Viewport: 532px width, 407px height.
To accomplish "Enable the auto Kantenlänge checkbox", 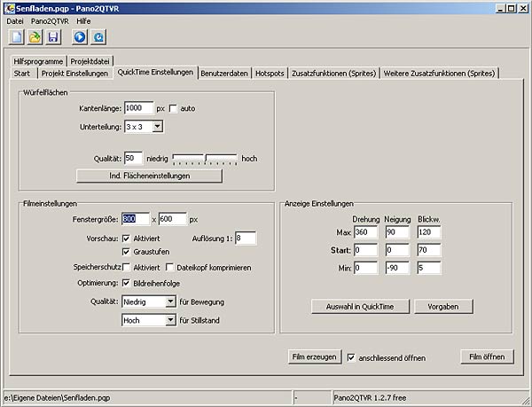I will coord(174,108).
